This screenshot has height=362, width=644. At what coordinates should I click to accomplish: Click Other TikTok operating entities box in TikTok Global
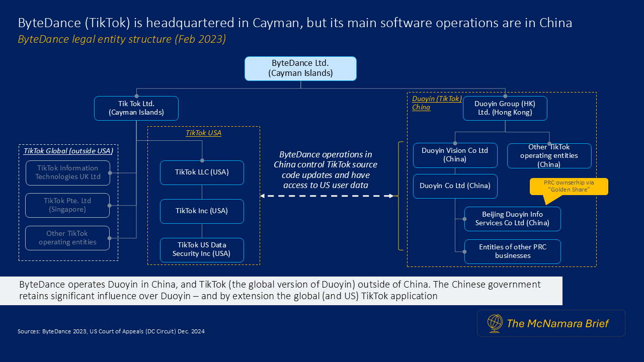(67, 238)
